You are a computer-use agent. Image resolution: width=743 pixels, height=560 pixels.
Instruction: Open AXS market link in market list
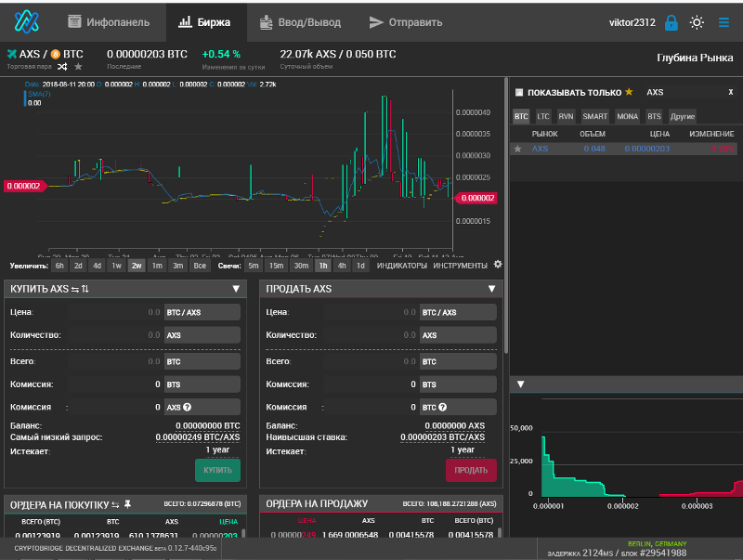(x=540, y=149)
